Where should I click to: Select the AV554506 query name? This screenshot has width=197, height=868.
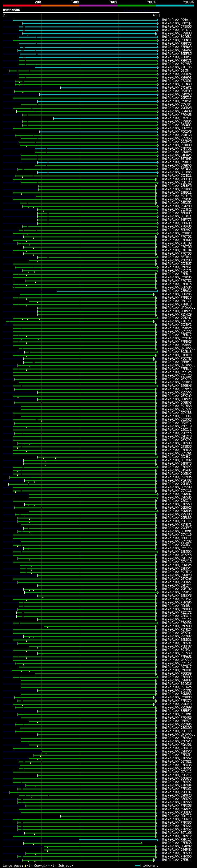pos(11,10)
